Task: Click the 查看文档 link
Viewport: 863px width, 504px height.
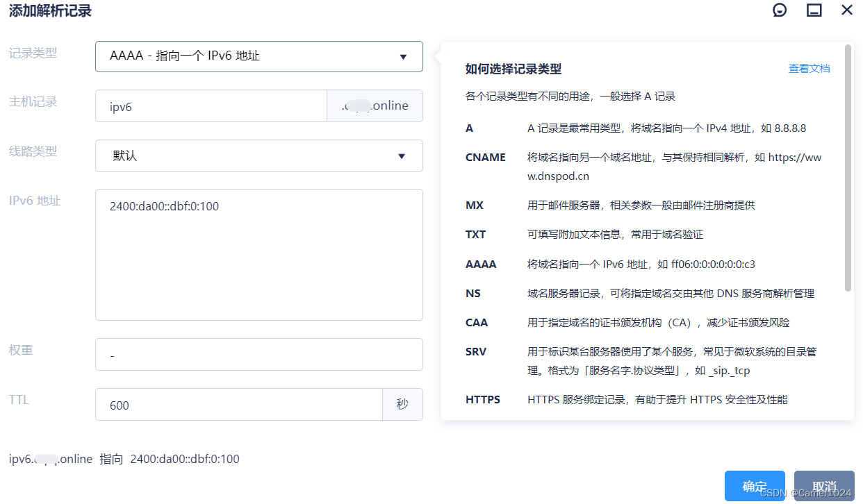Action: coord(809,69)
